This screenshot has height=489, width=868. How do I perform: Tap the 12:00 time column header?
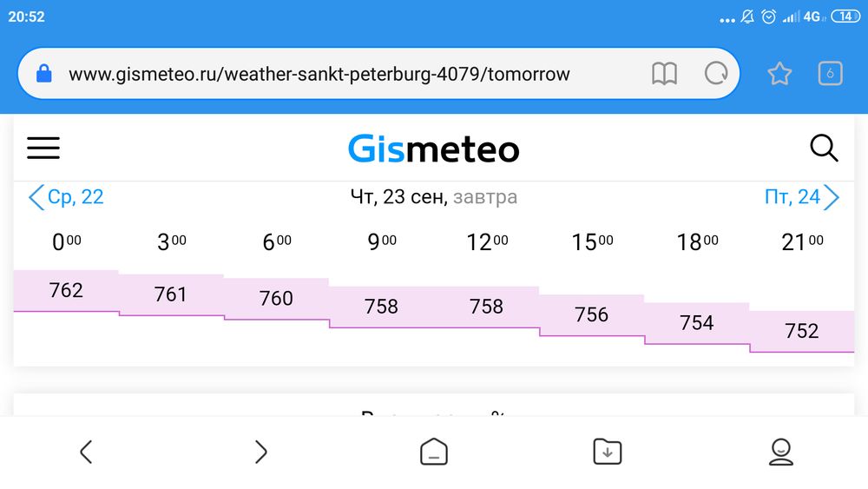point(486,242)
